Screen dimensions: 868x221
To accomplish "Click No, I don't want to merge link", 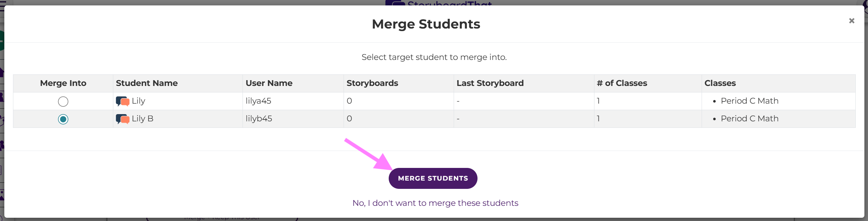I will 435,203.
